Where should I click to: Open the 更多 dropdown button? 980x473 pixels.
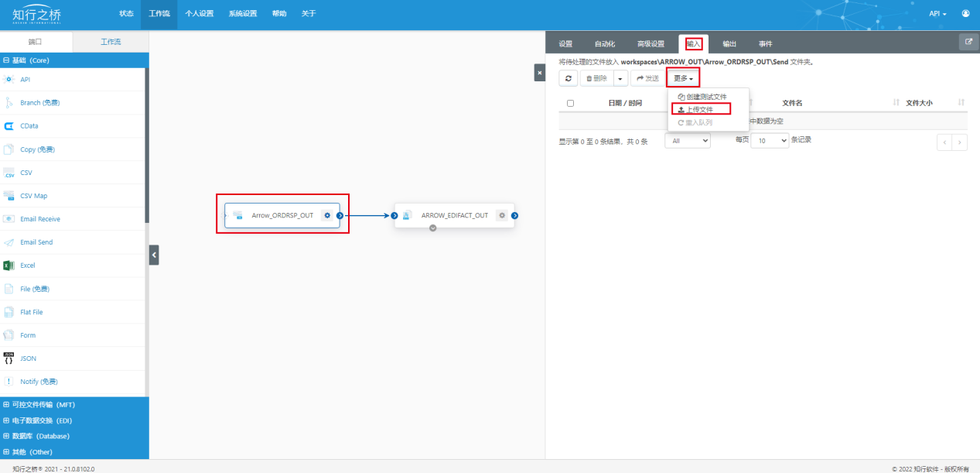click(684, 78)
